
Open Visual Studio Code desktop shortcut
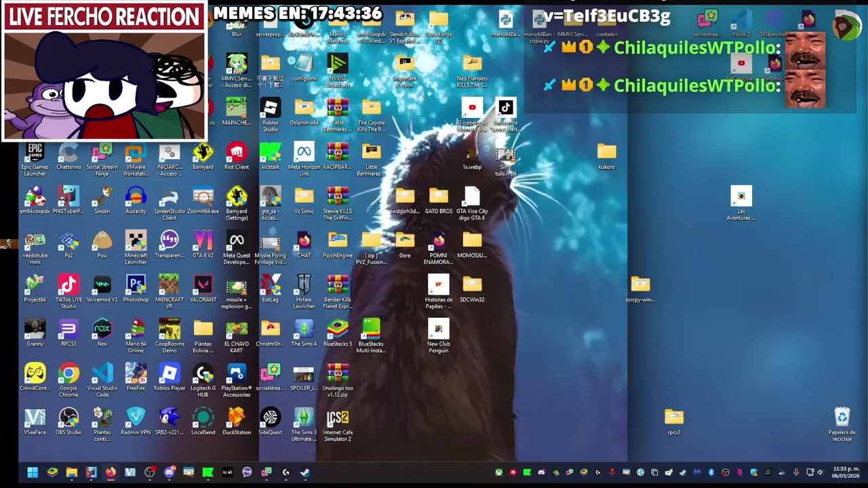tap(102, 380)
